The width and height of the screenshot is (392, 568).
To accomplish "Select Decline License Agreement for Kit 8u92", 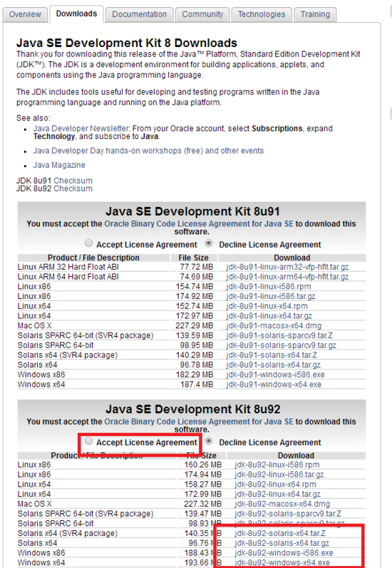I will click(x=209, y=441).
